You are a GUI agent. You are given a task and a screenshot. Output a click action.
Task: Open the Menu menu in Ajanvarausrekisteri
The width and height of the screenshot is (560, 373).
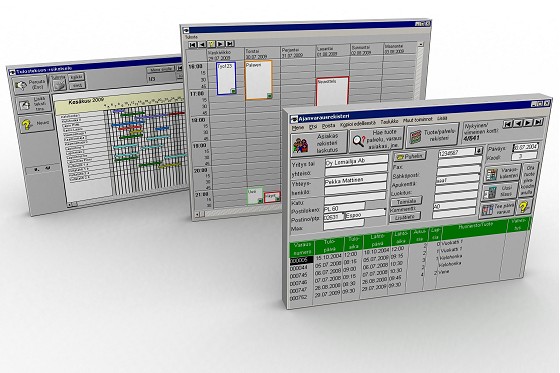click(x=298, y=128)
